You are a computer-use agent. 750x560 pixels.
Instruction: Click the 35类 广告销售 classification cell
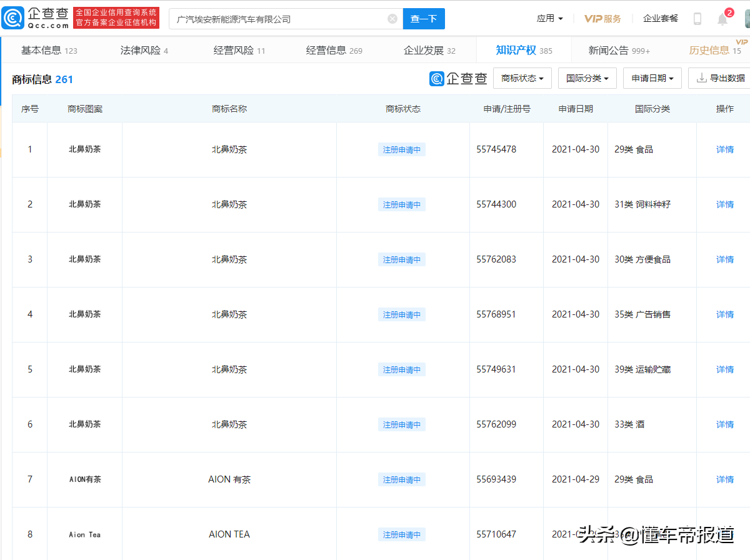pos(642,314)
